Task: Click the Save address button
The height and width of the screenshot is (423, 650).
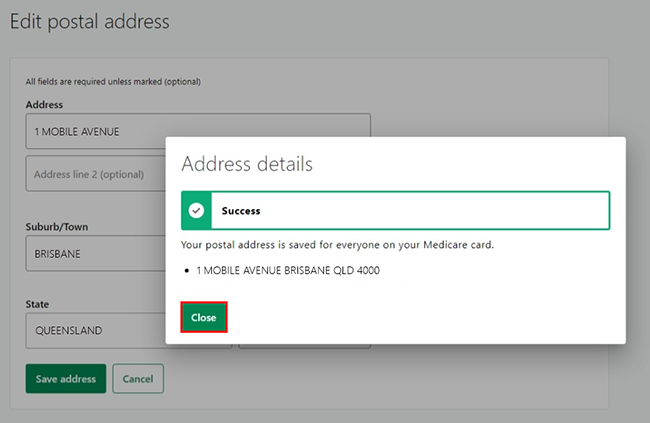Action: click(65, 379)
